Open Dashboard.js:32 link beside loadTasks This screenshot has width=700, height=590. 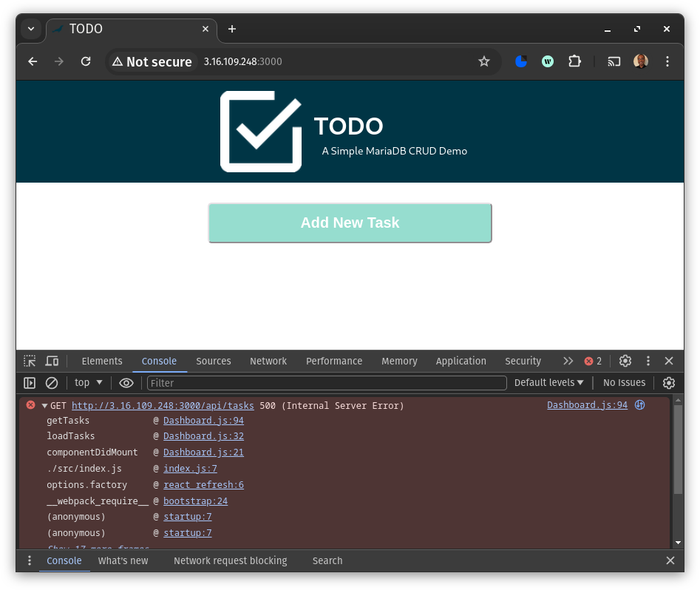[203, 436]
